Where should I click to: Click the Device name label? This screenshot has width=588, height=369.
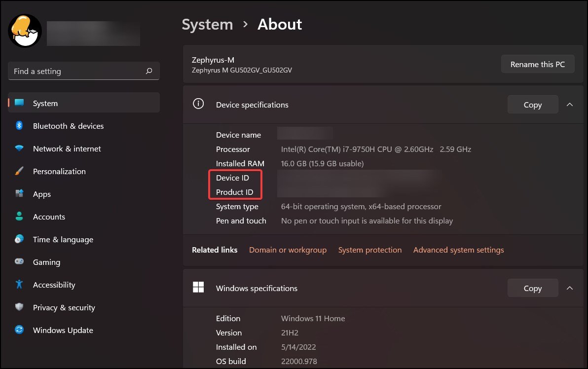pos(238,135)
